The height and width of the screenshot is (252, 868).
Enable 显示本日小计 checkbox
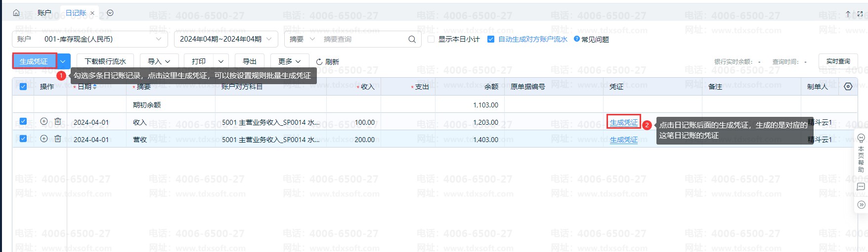coord(431,39)
